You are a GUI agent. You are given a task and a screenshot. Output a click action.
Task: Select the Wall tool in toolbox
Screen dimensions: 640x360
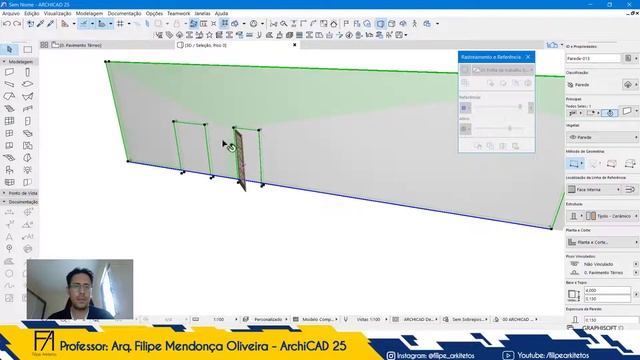[9, 72]
